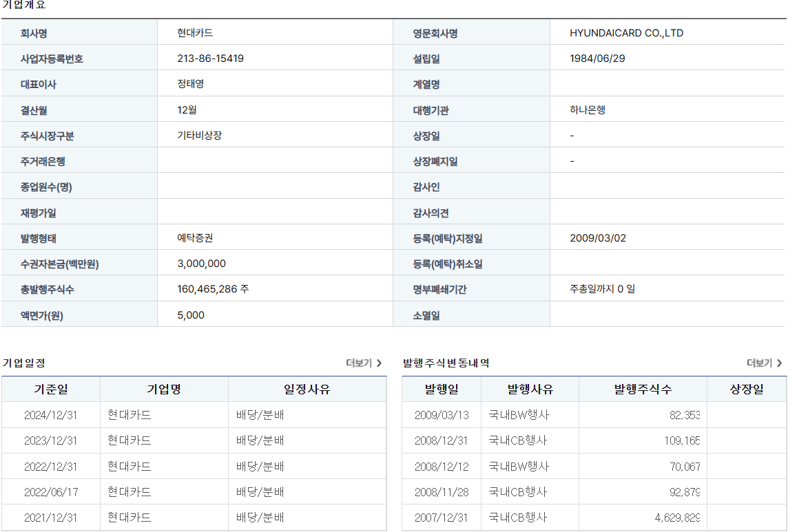Select issued share count 4,629,829
Screen dimensions: 788x532
point(677,518)
